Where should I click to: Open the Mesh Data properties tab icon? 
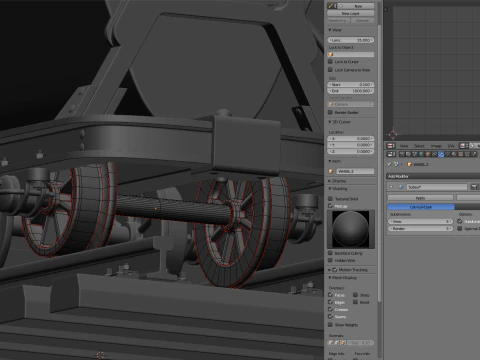coord(447,154)
